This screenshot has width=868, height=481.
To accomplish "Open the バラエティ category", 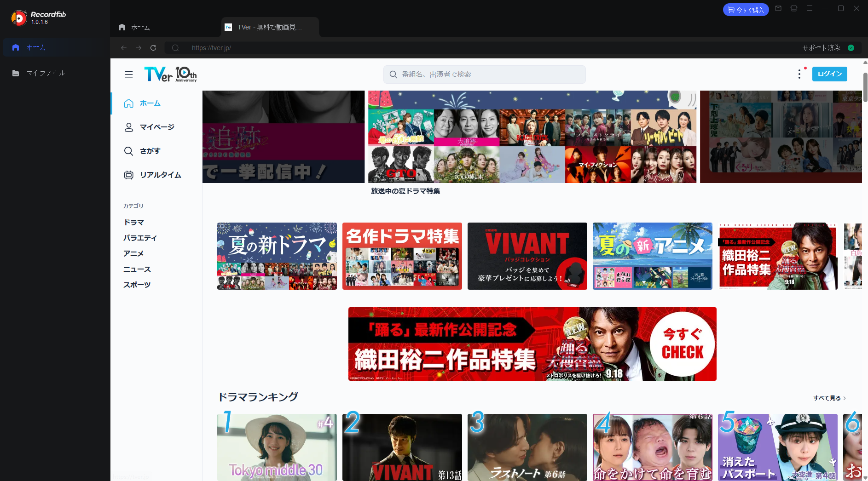I will tap(140, 238).
